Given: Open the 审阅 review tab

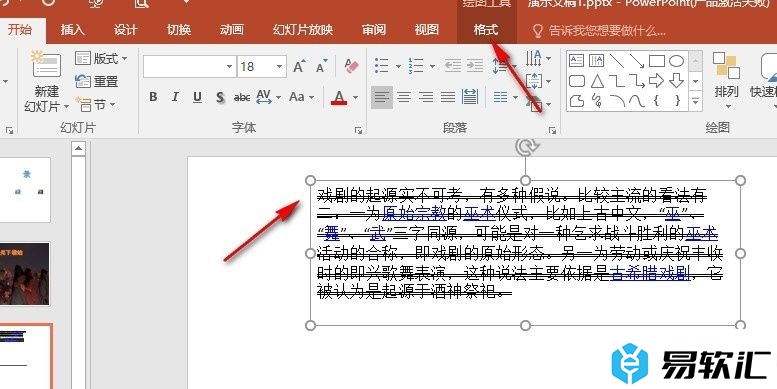Looking at the screenshot, I should pos(374,30).
